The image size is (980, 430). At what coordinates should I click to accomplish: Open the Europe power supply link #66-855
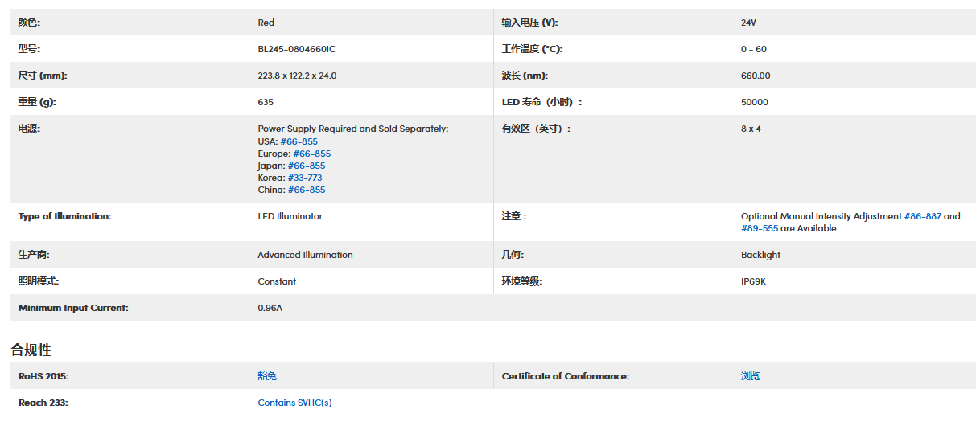[x=311, y=154]
